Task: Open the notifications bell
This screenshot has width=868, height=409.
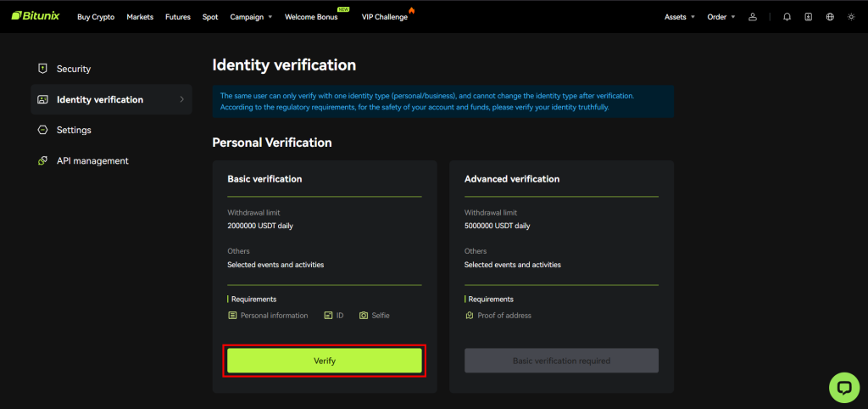Action: point(787,17)
